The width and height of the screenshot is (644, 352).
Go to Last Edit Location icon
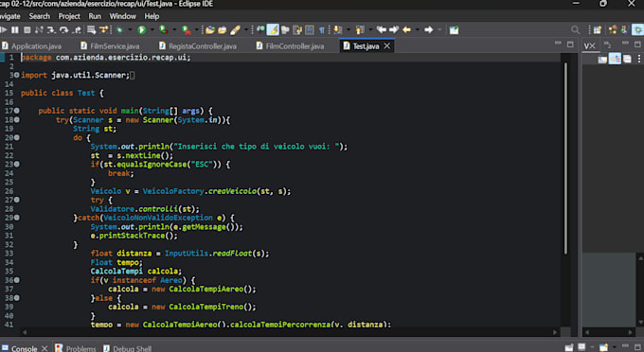click(x=382, y=30)
